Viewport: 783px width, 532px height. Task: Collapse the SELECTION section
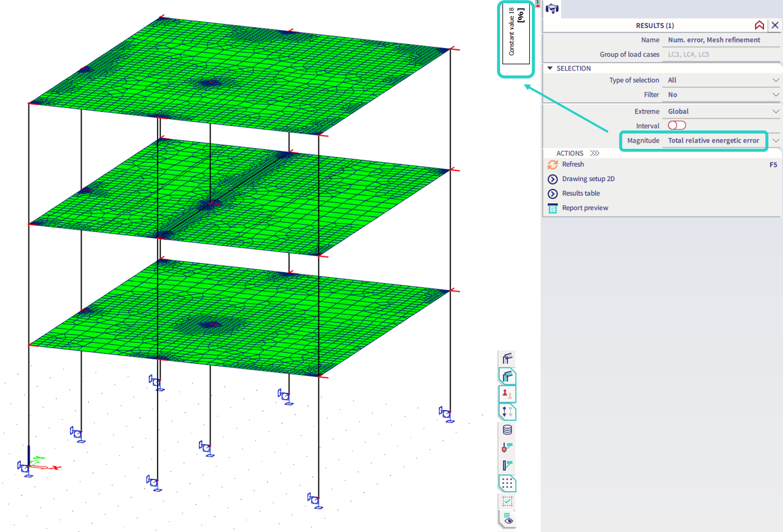[550, 68]
